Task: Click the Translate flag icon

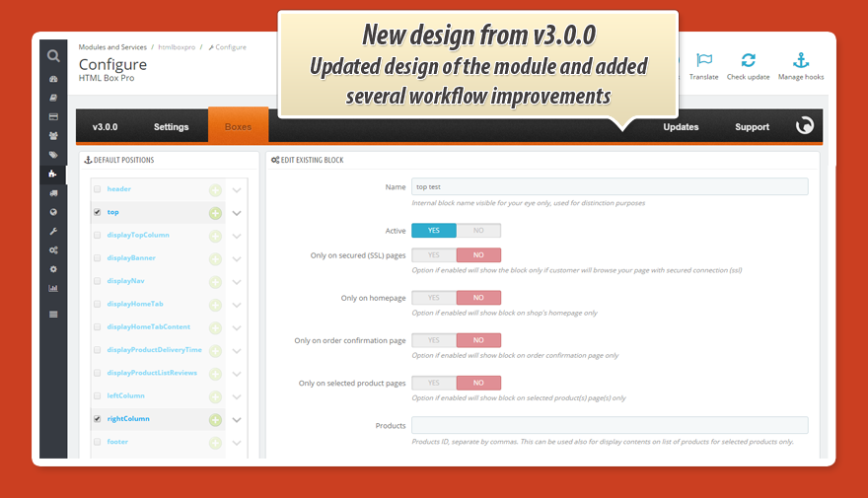Action: click(703, 61)
